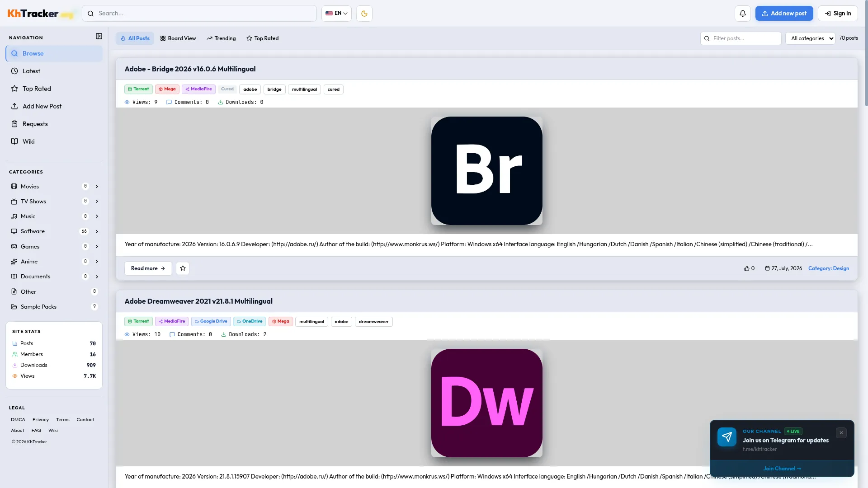Open Requests in the navigation
868x488 pixels.
coord(54,124)
